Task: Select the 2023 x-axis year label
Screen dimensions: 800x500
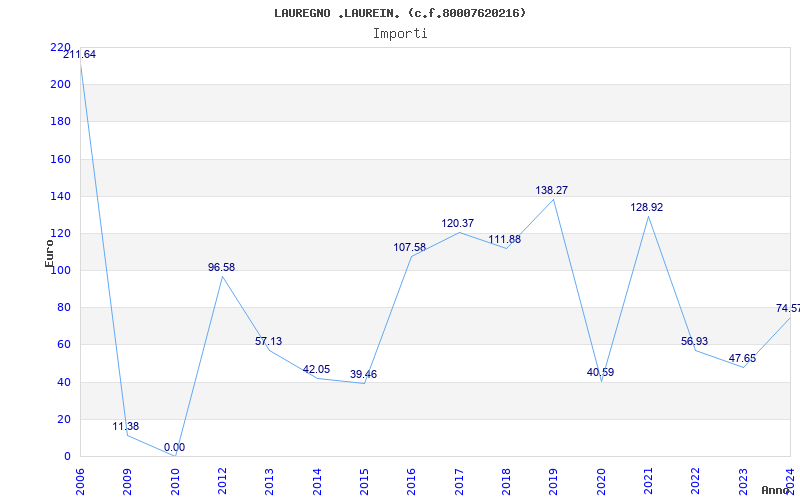Action: tap(743, 481)
